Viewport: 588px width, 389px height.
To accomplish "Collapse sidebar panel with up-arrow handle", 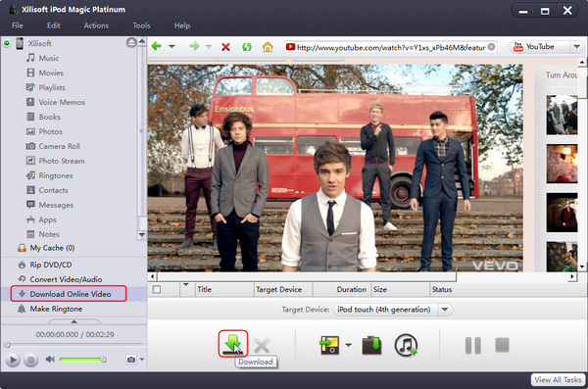I will tap(74, 321).
